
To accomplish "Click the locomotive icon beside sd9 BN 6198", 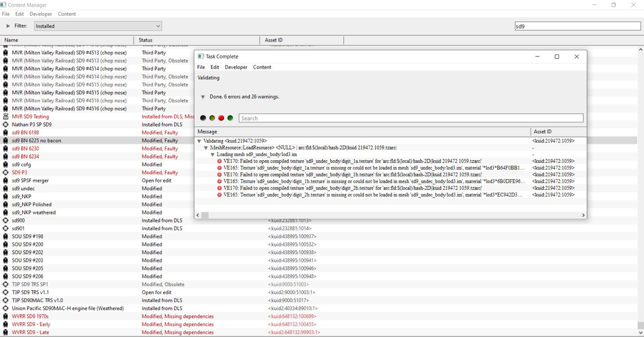I will [6, 132].
